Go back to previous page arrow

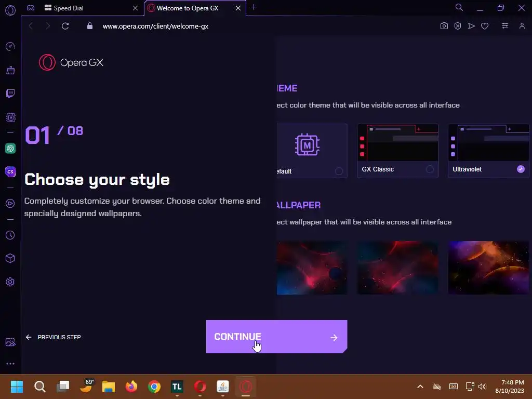pyautogui.click(x=31, y=26)
